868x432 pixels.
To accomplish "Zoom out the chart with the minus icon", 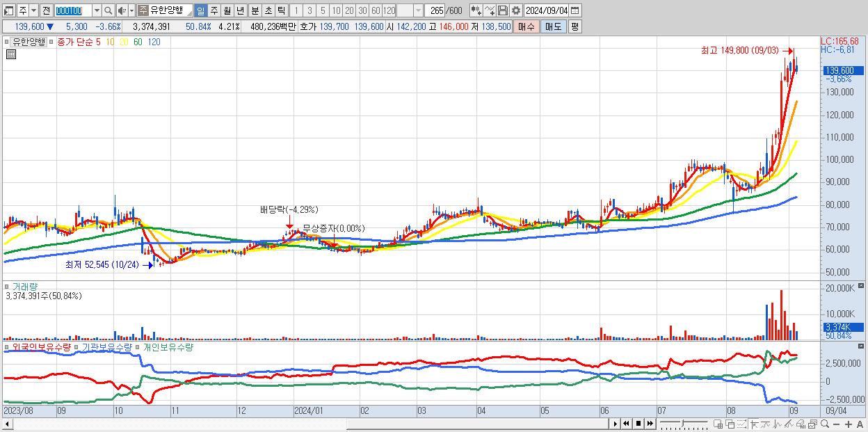I will [836, 424].
